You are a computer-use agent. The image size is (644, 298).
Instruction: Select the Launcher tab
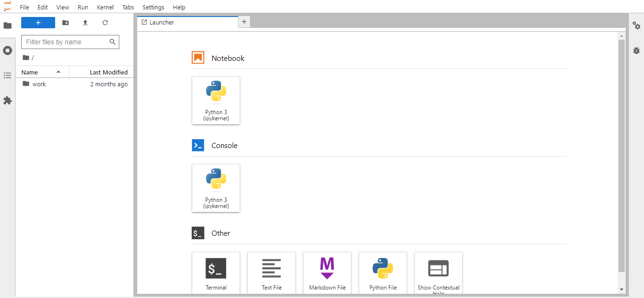pyautogui.click(x=188, y=22)
